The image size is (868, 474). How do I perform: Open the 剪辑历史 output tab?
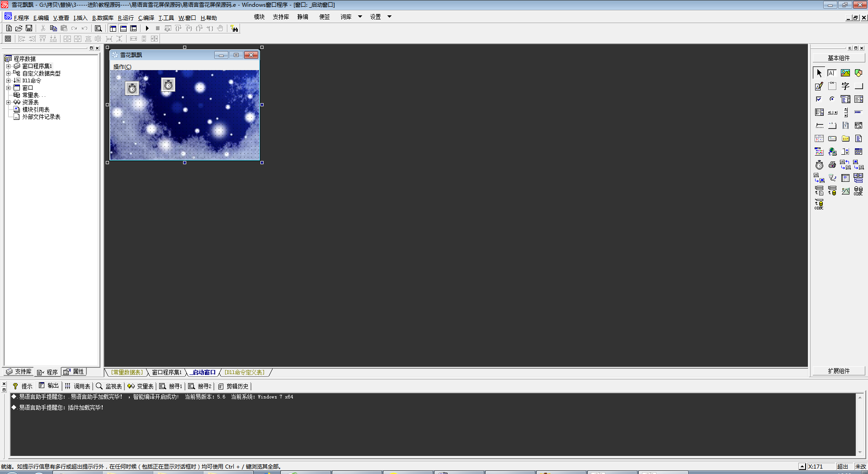pos(233,386)
